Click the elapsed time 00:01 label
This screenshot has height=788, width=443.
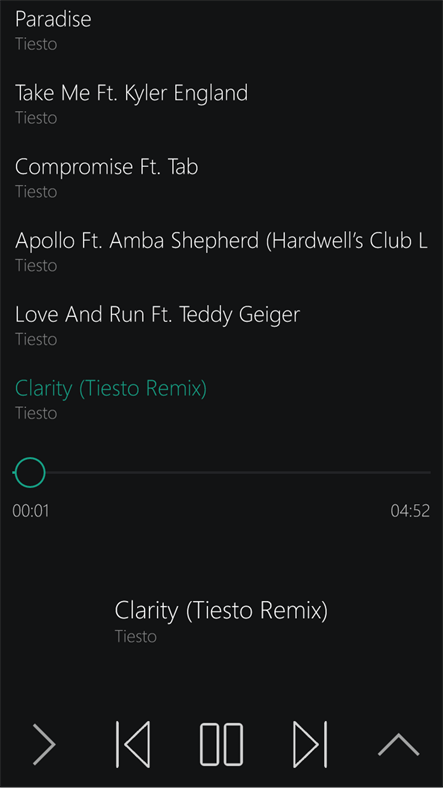[31, 511]
